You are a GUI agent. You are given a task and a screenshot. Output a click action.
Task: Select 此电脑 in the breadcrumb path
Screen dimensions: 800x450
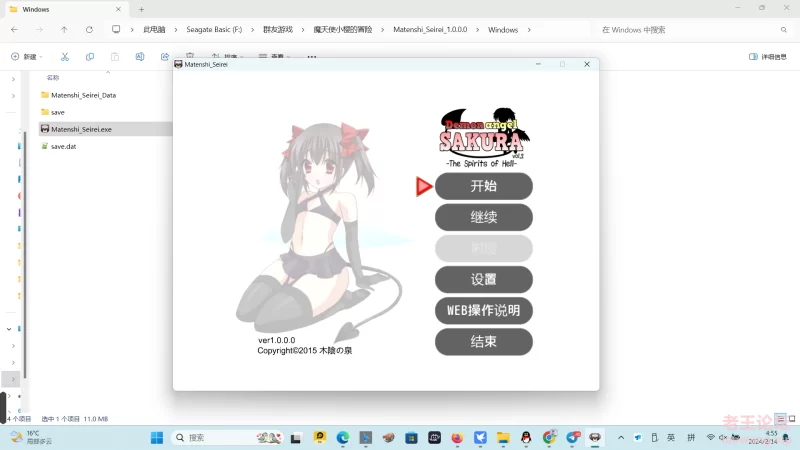point(154,30)
